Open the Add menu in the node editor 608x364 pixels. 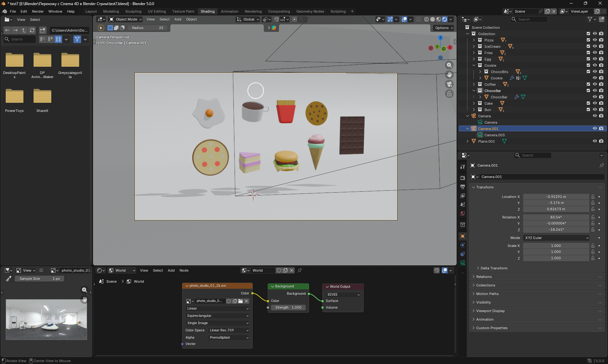[171, 270]
